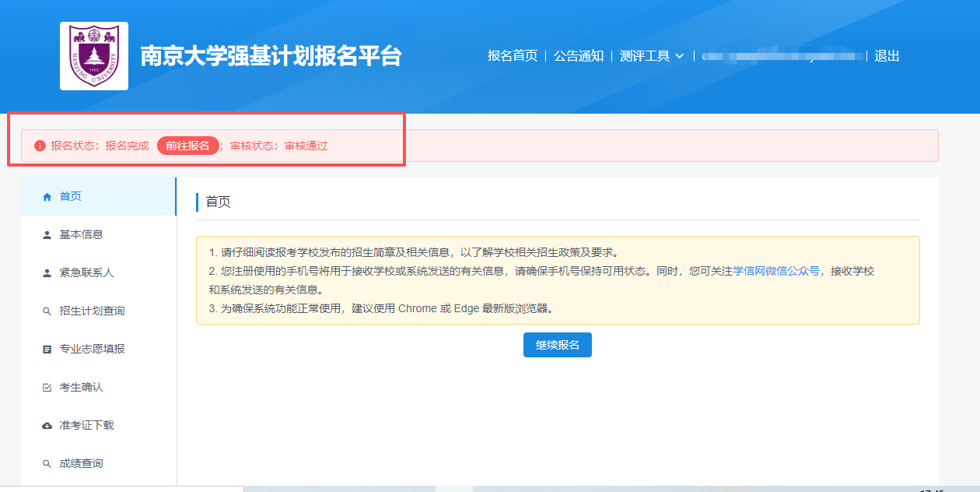This screenshot has height=492, width=980.
Task: Click the blurred username in header
Action: [x=782, y=56]
